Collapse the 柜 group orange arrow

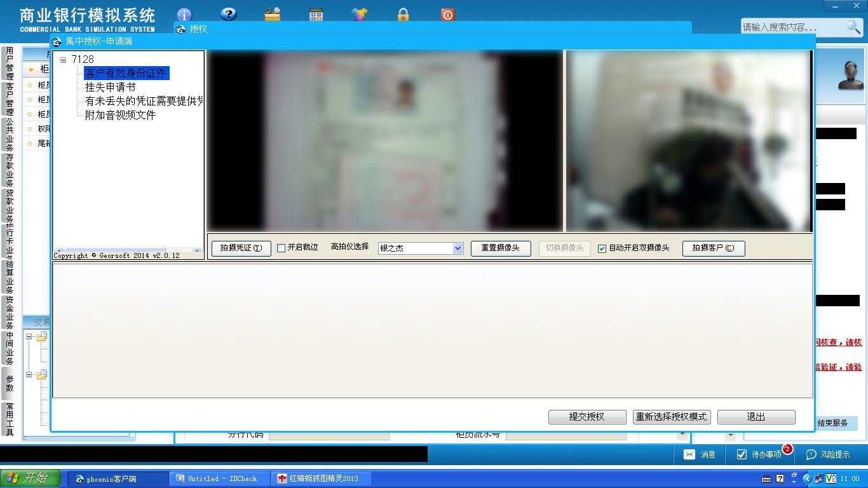coord(31,69)
